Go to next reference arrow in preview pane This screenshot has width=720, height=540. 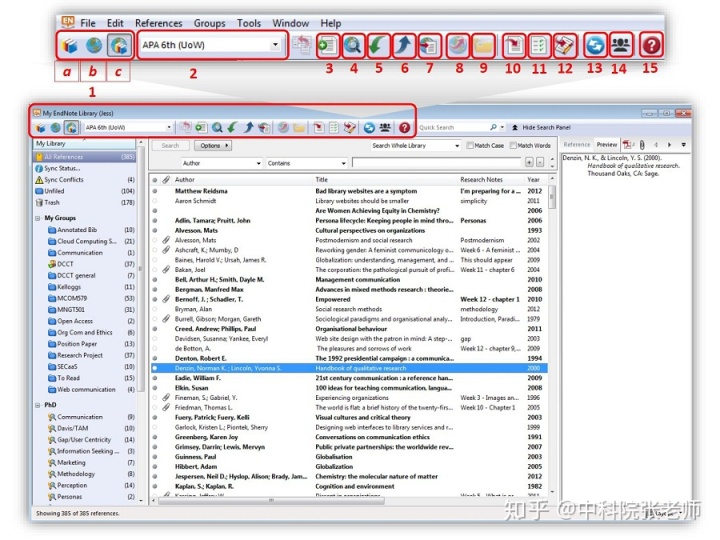[x=669, y=145]
